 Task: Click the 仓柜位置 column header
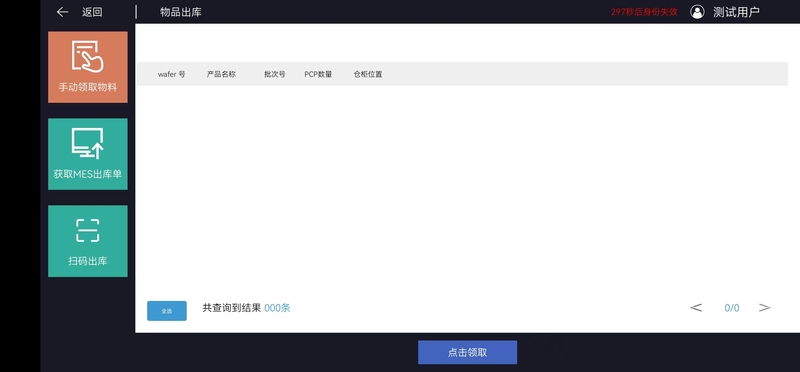point(368,74)
